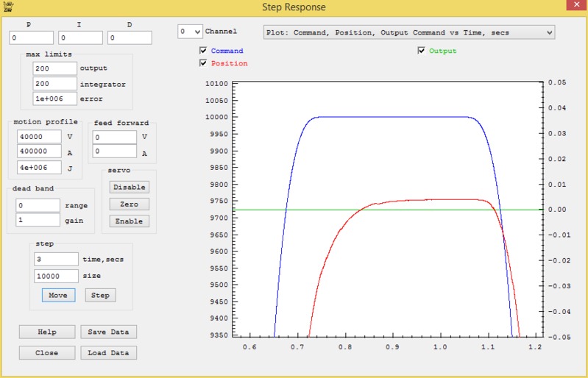Screen dimensions: 588x378
Task: Click Load Data button
Action: pyautogui.click(x=108, y=353)
